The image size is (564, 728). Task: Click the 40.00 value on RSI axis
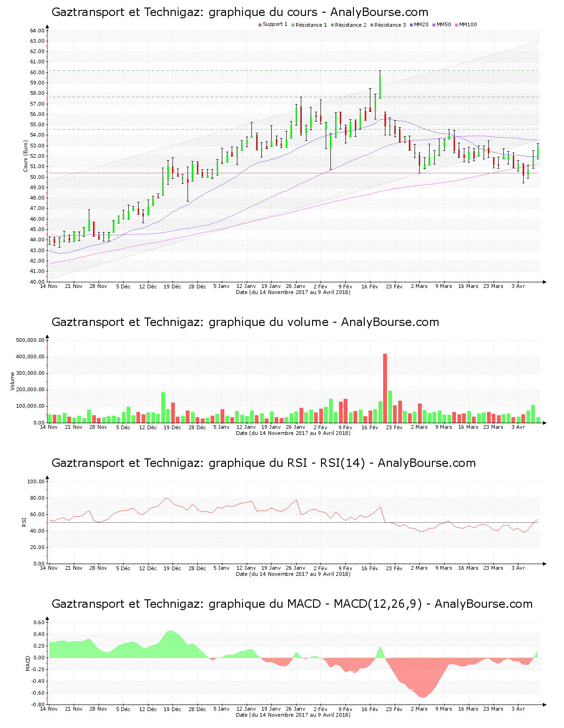click(37, 531)
